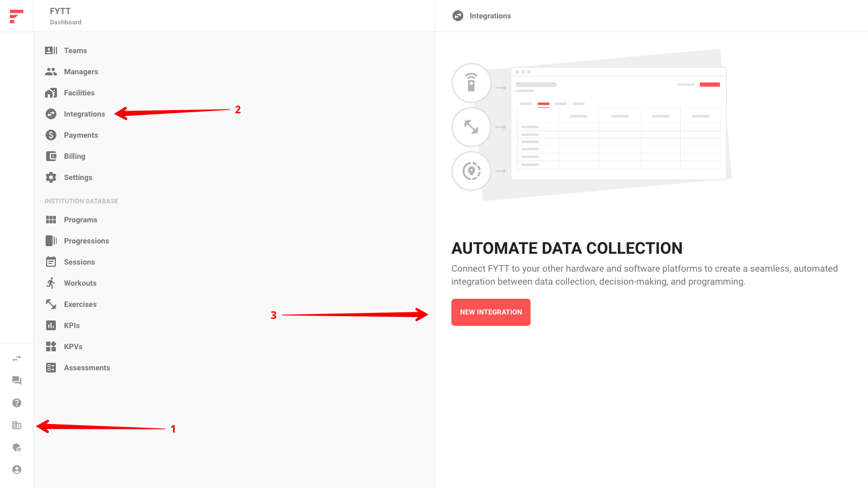Go to Facilities in the sidebar
Viewport: 868px width, 488px height.
[x=79, y=93]
